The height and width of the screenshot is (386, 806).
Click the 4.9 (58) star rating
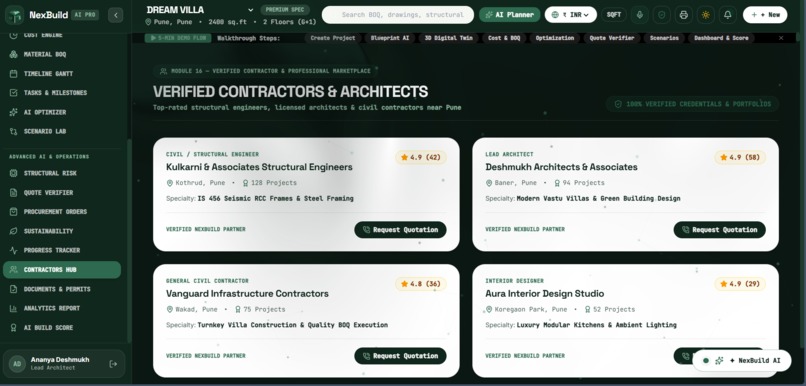(x=740, y=157)
